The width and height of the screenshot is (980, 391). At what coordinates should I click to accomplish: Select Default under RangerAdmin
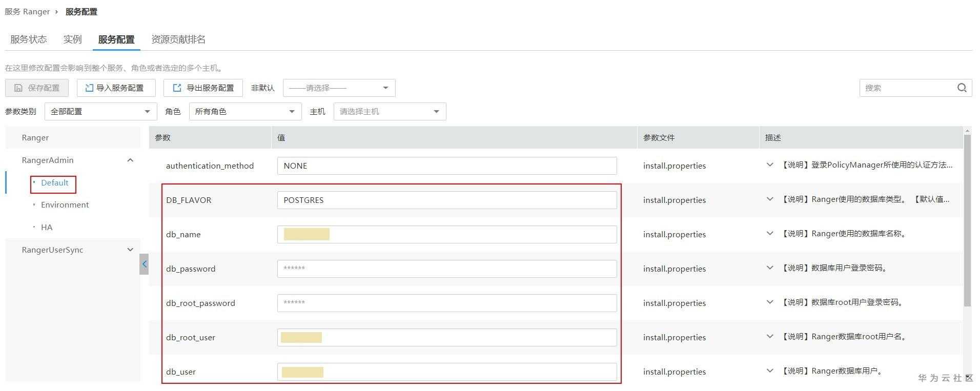coord(54,182)
